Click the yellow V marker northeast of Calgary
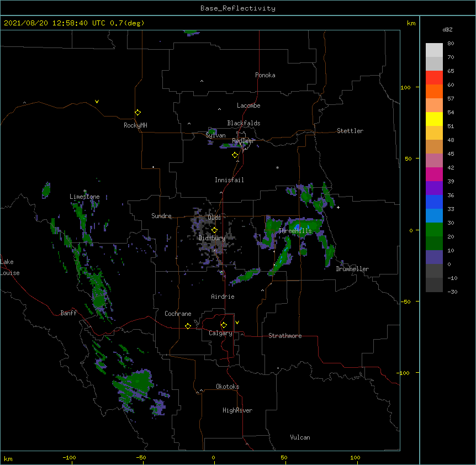Viewport: 476px width, 465px height. [237, 323]
